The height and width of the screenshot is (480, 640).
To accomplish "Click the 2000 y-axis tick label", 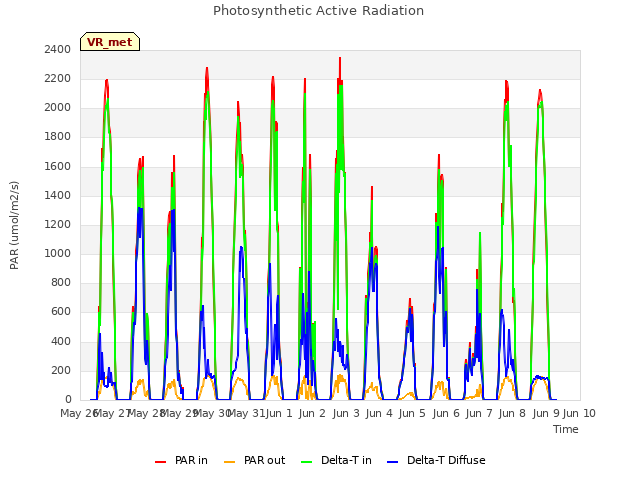I will click(x=58, y=108).
